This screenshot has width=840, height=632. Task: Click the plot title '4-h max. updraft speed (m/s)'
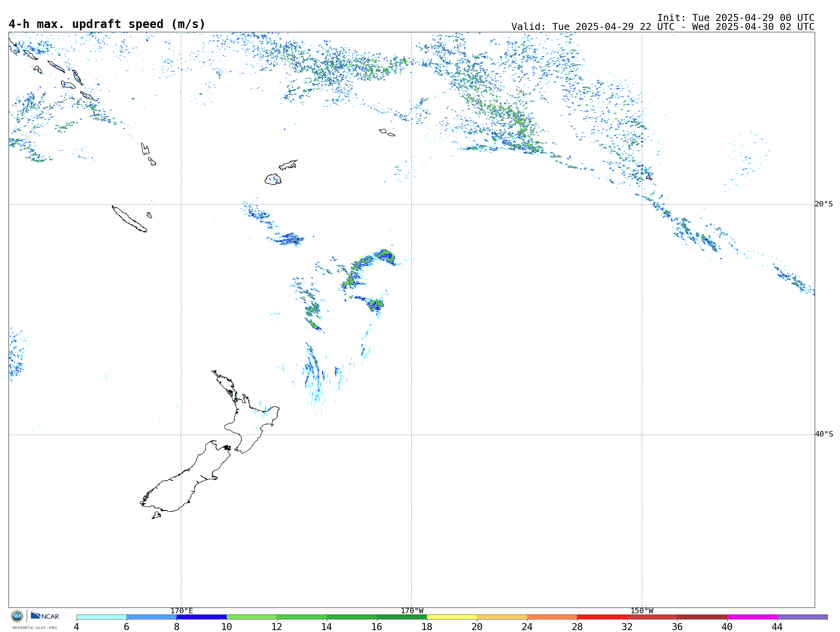click(107, 24)
